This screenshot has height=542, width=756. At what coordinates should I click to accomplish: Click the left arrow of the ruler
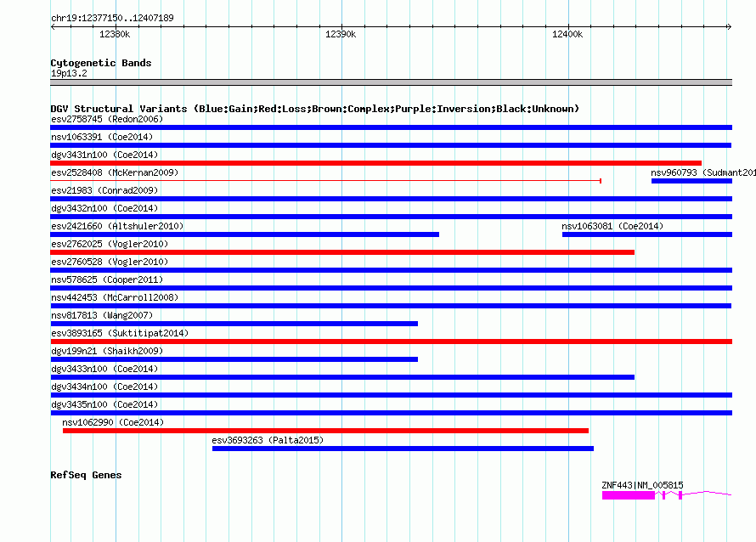click(x=53, y=27)
